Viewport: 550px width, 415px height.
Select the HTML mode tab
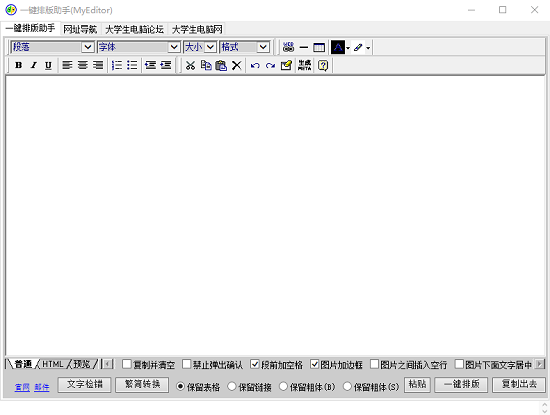click(53, 364)
